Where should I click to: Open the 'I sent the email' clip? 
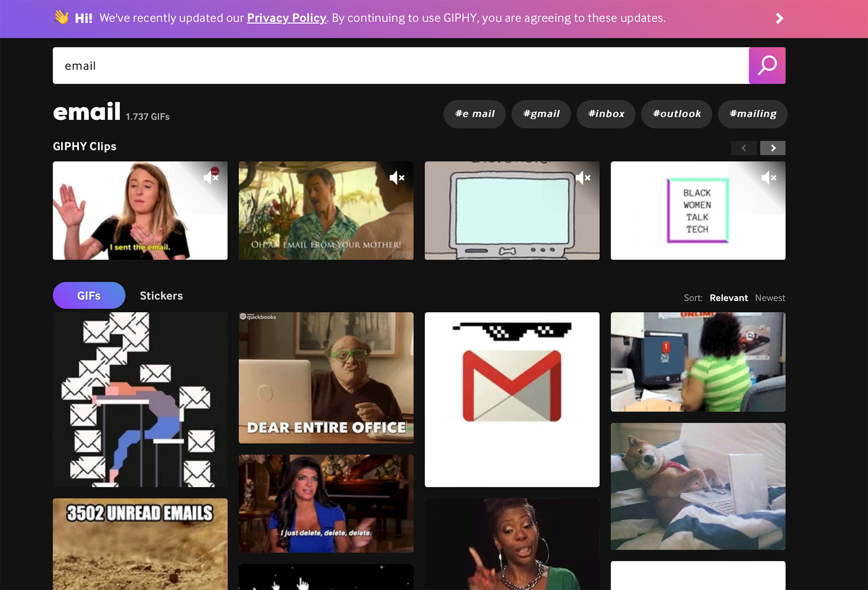tap(140, 211)
